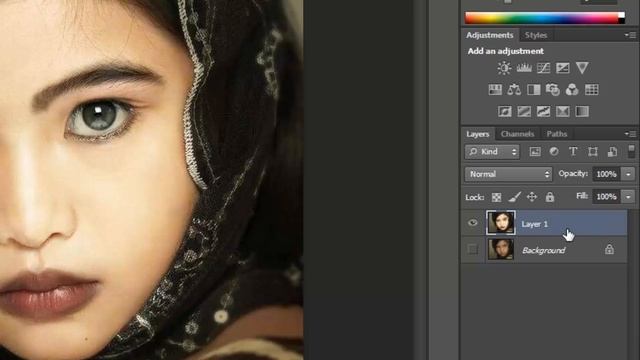Add a Gradient Map adjustment
This screenshot has width=640, height=360.
pyautogui.click(x=582, y=111)
